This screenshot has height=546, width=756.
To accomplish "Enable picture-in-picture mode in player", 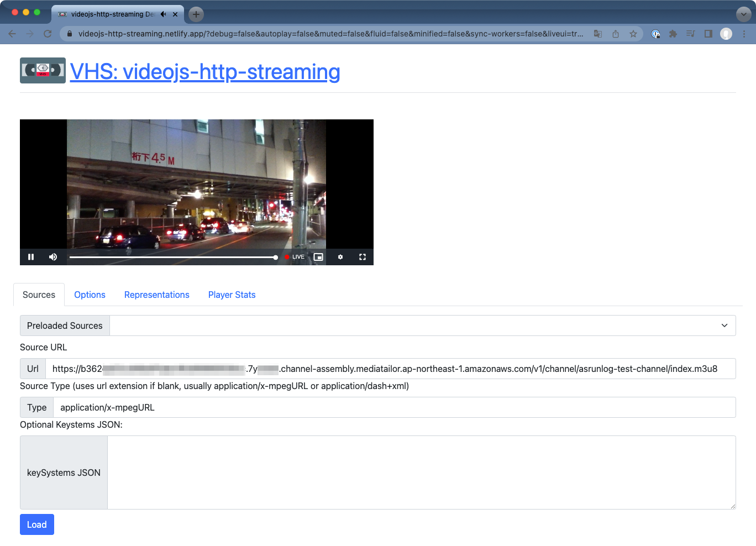I will tap(318, 257).
